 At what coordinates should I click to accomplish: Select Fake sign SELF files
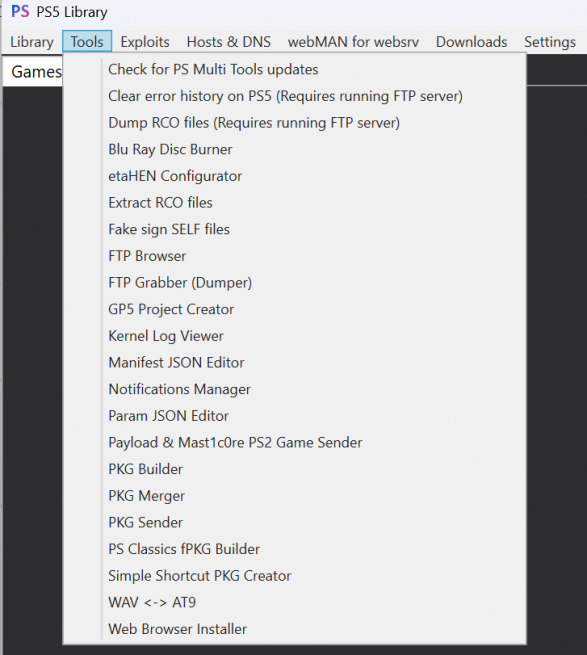point(294,229)
